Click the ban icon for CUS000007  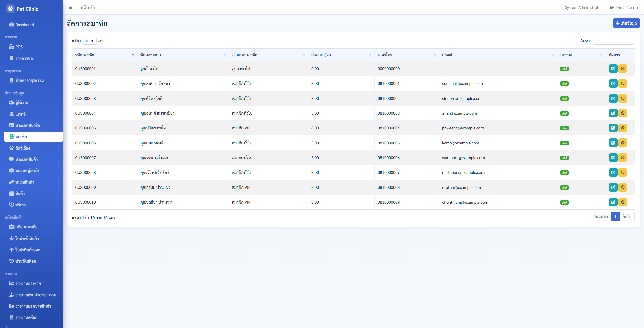click(x=623, y=158)
